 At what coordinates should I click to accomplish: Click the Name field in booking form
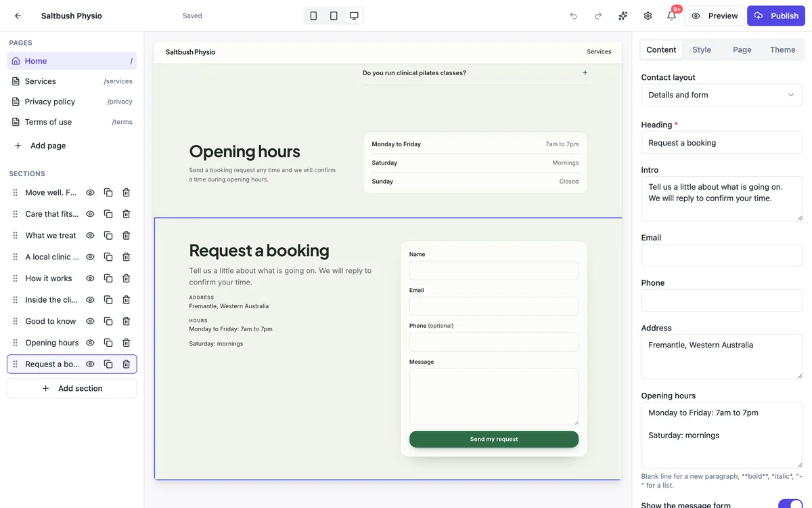(x=494, y=270)
